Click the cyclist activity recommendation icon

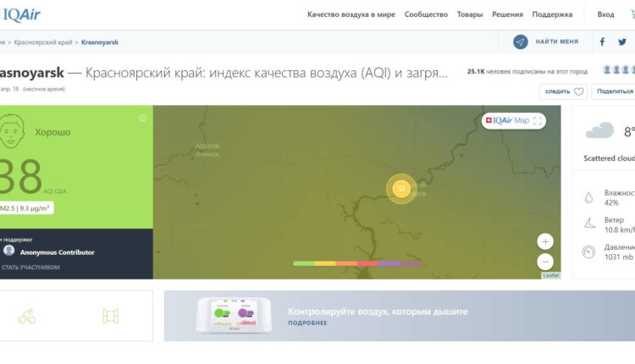(x=27, y=317)
